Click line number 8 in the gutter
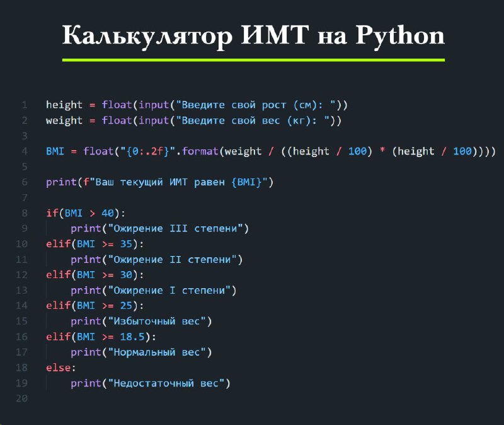Screen dimensions: 504x425 [25, 213]
